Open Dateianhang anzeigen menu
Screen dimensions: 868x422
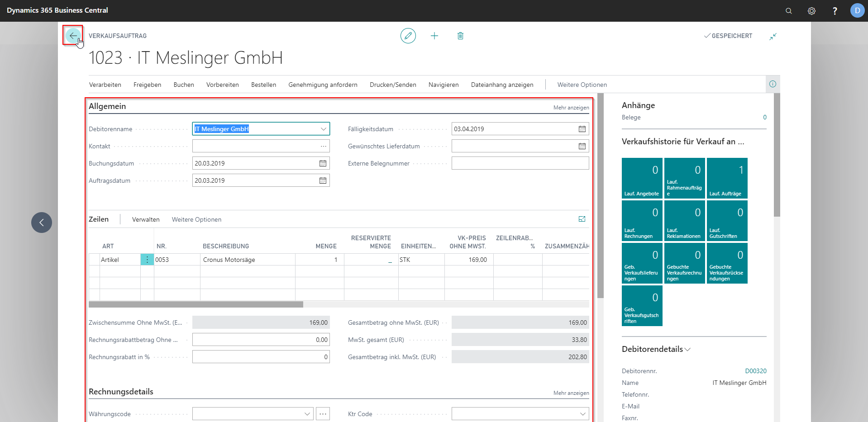502,85
